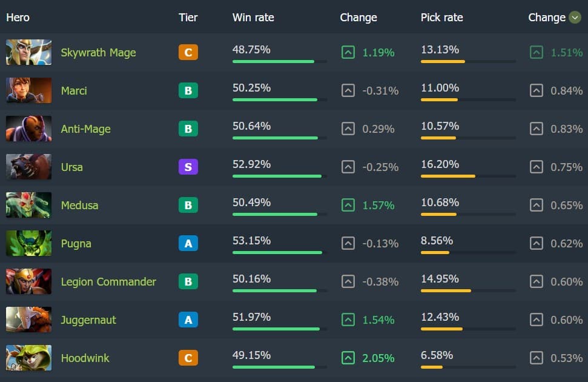Click the Medusa hero portrait

point(28,205)
